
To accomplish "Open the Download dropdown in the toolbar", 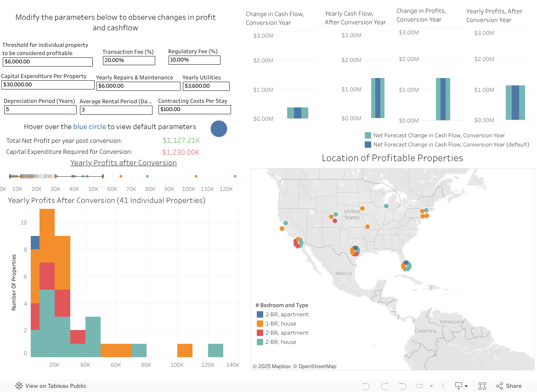I will pos(461,386).
